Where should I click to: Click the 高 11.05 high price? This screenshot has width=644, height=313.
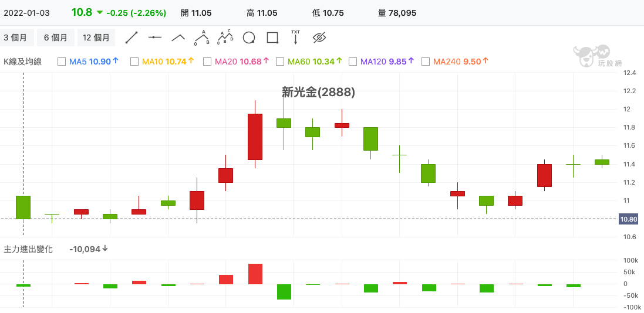[262, 13]
